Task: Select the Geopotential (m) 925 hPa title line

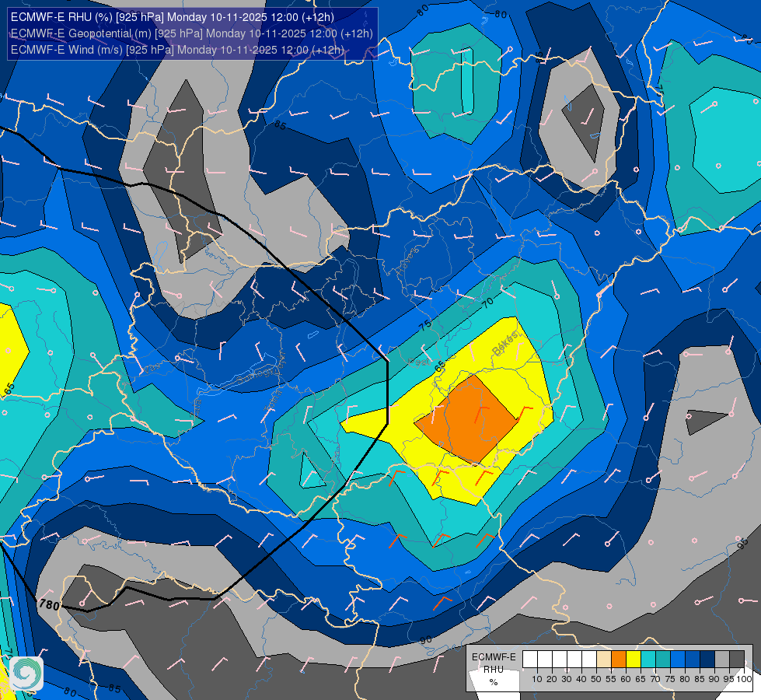Action: click(192, 33)
